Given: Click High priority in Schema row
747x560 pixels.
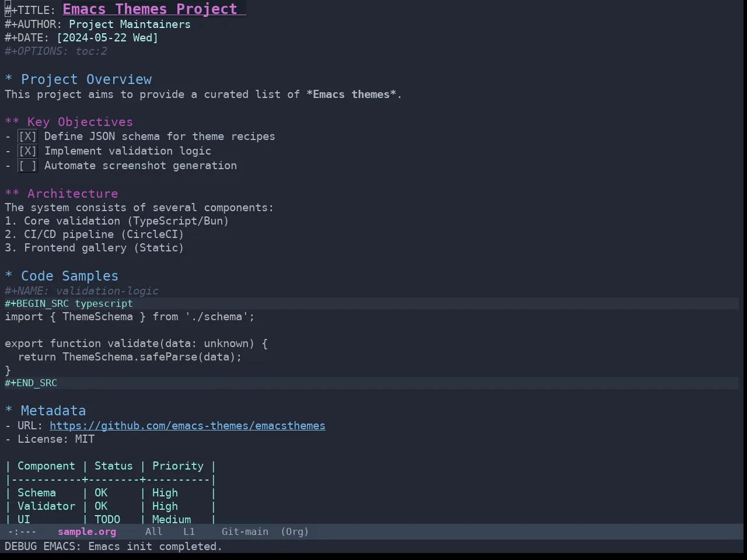Looking at the screenshot, I should (x=165, y=493).
